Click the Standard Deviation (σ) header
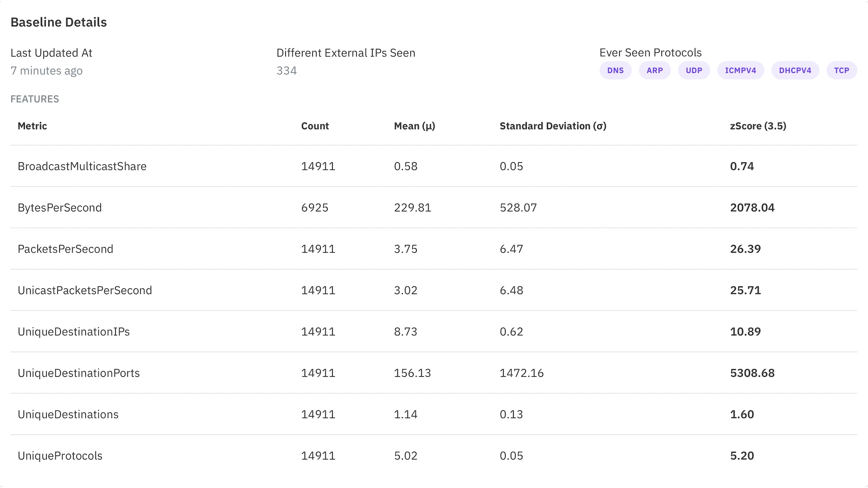 tap(552, 126)
